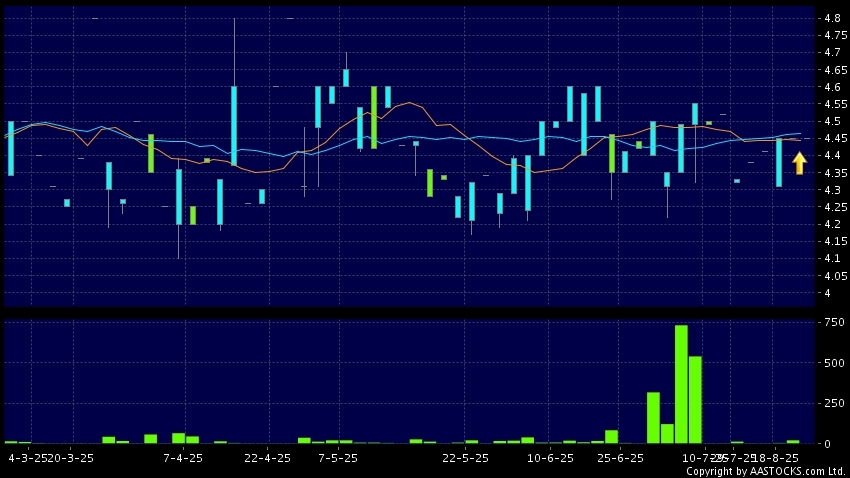
Task: Click the 10-6-25 date label
Action: (550, 458)
